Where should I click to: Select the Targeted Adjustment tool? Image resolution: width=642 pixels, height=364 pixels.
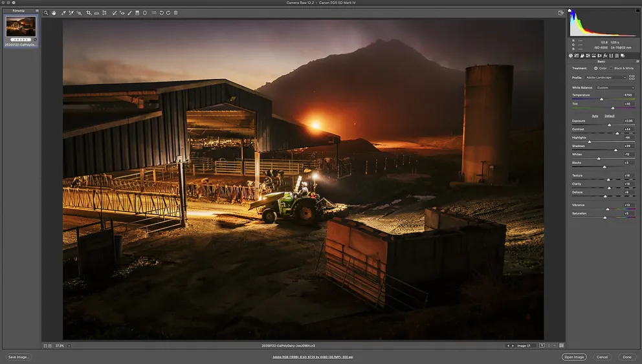(79, 13)
